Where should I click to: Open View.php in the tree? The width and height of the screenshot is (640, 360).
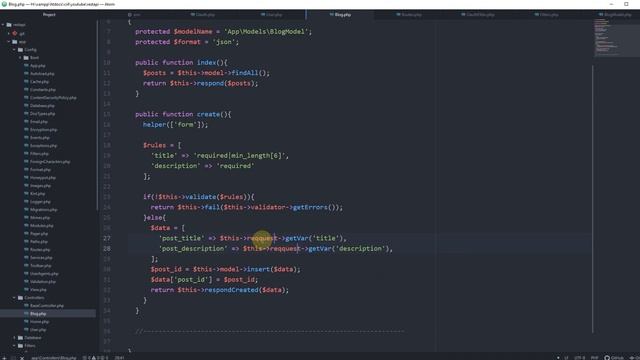coord(38,290)
